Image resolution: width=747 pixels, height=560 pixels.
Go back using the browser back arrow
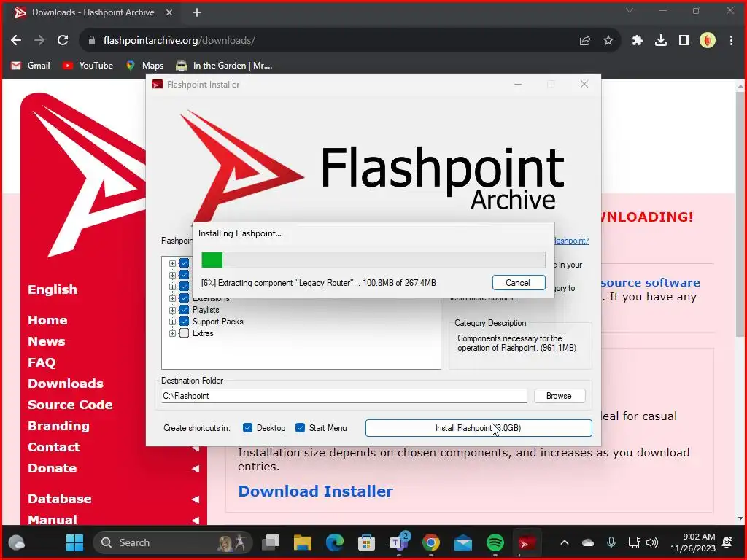point(16,41)
